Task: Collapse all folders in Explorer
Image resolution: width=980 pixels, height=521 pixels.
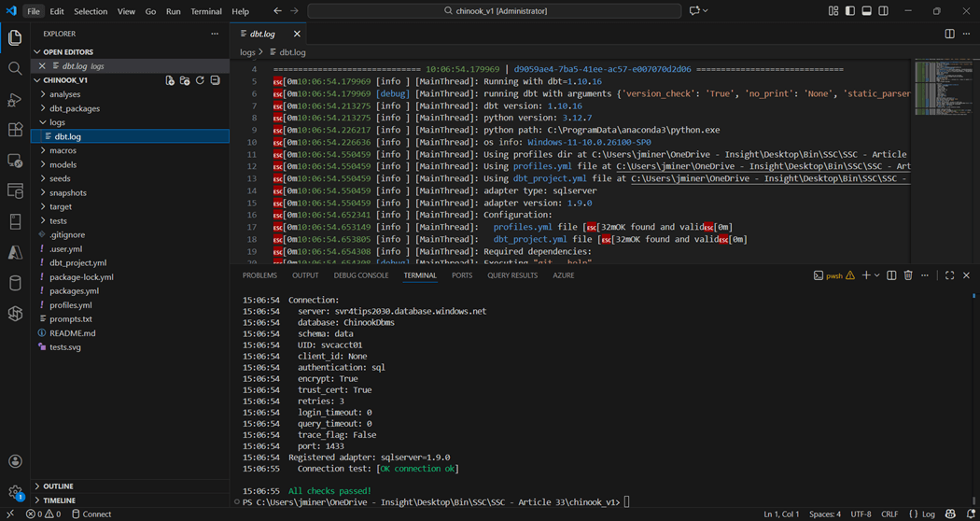Action: coord(215,80)
